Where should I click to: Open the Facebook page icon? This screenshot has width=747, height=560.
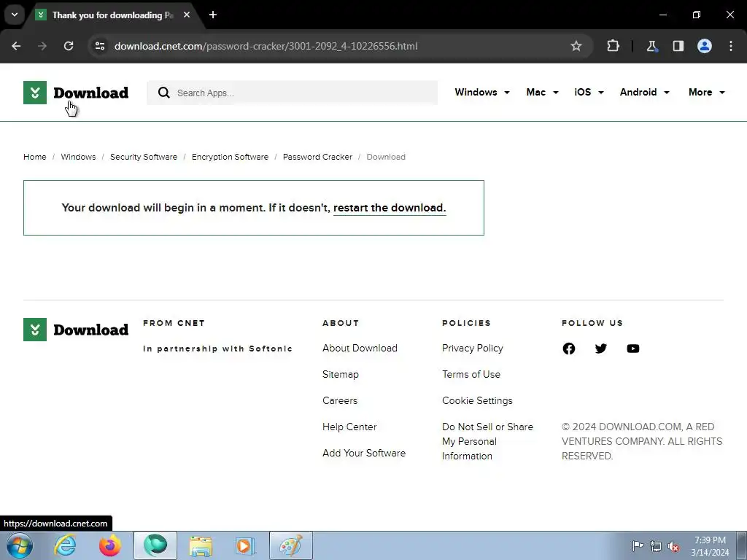pyautogui.click(x=569, y=349)
